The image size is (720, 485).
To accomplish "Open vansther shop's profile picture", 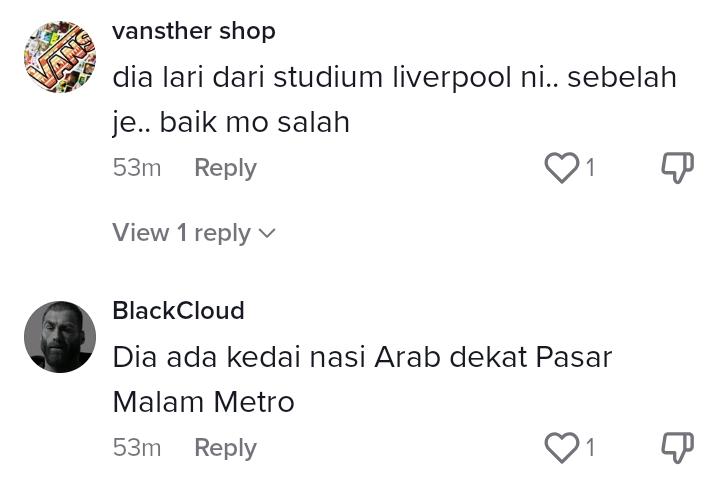I will tap(59, 57).
